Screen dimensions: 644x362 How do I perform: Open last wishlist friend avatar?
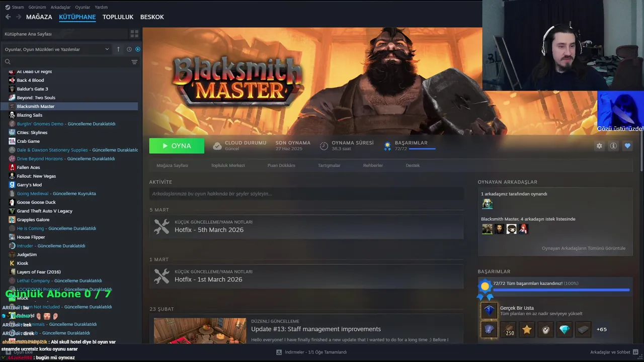523,229
